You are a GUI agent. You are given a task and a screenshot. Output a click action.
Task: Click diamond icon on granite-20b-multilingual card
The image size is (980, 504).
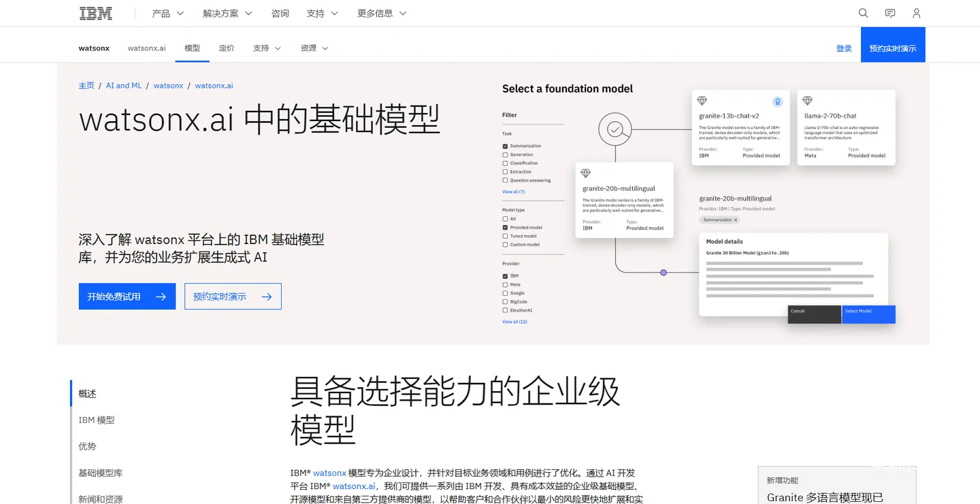point(586,173)
